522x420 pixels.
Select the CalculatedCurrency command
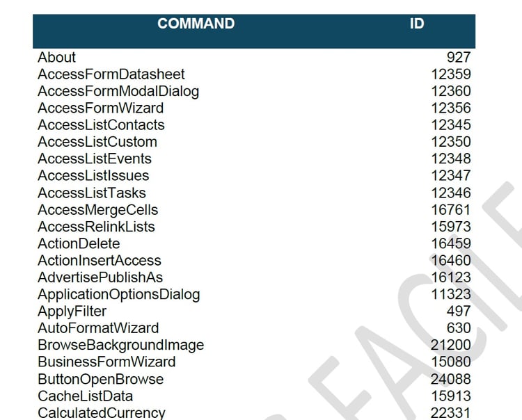(101, 413)
